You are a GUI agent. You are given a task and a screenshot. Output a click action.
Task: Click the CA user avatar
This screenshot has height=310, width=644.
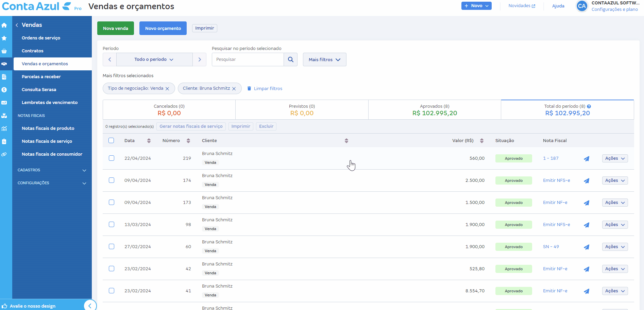tap(582, 6)
